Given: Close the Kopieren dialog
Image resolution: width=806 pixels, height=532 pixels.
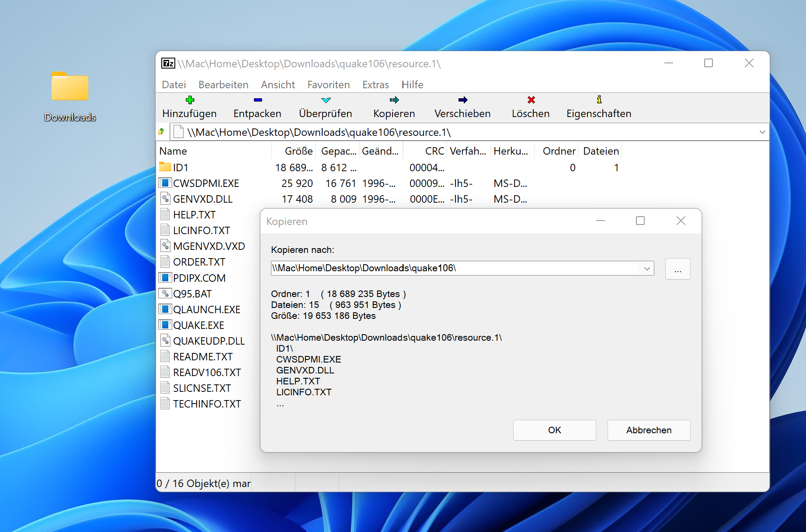Looking at the screenshot, I should 681,221.
